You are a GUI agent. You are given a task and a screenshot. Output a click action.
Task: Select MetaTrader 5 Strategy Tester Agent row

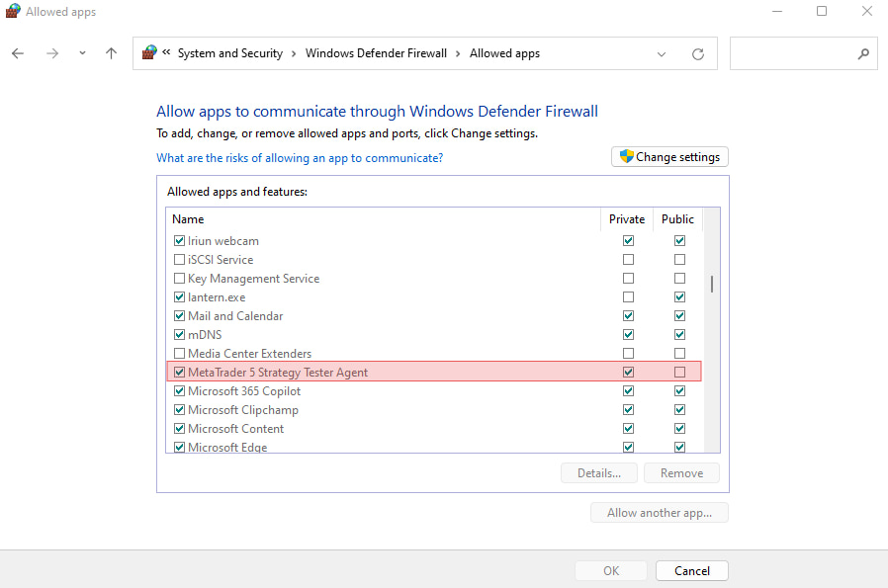[x=434, y=372]
